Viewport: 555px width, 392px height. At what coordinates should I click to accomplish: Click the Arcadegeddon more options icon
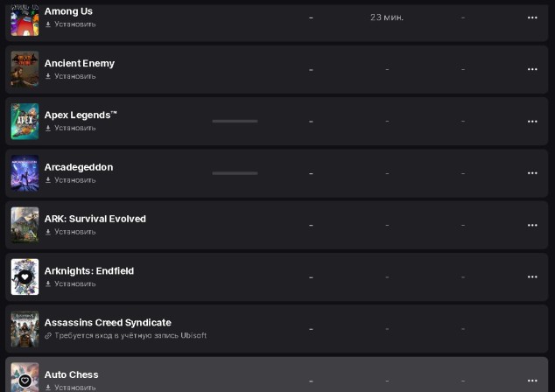pyautogui.click(x=531, y=173)
